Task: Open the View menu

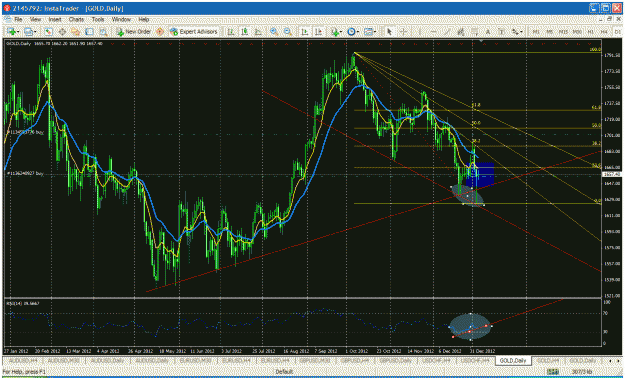Action: 35,19
